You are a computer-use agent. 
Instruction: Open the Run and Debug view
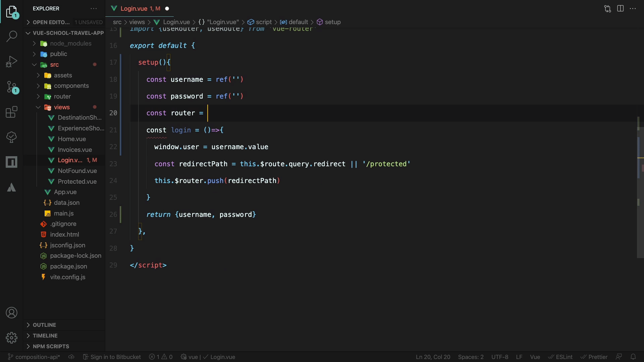point(11,62)
